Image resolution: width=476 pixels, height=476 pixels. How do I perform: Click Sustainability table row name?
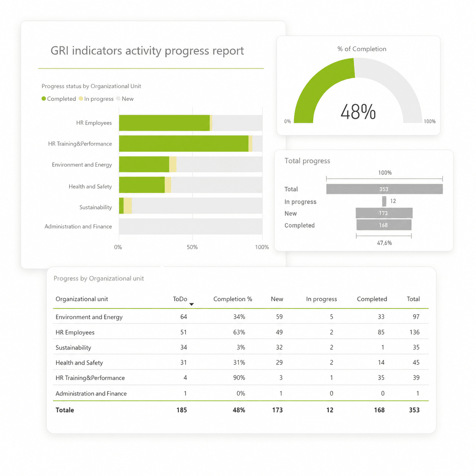pyautogui.click(x=73, y=348)
